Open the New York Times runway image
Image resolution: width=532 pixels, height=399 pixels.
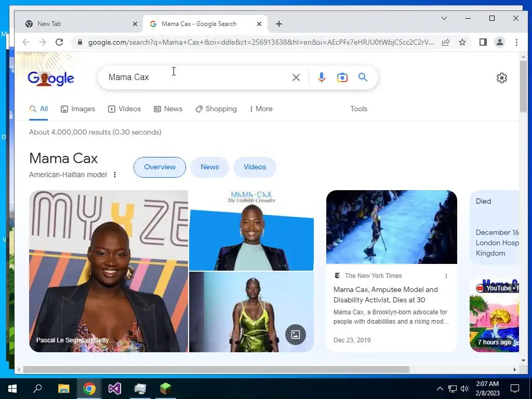click(392, 227)
